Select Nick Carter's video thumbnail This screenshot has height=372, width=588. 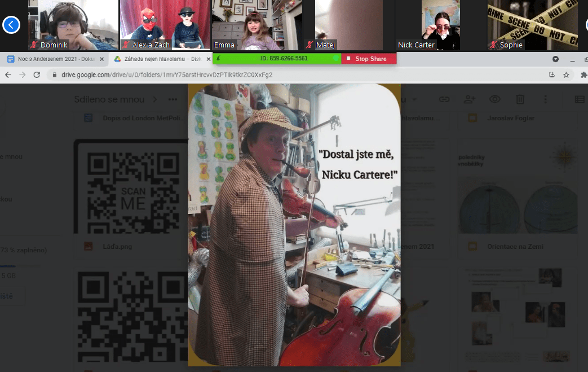pyautogui.click(x=441, y=25)
